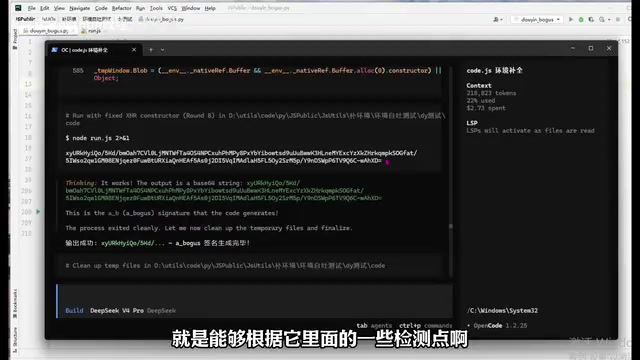Click the '# Run with fixed XHR constructor' block
Screen dimensions: 640x360
tap(255, 119)
